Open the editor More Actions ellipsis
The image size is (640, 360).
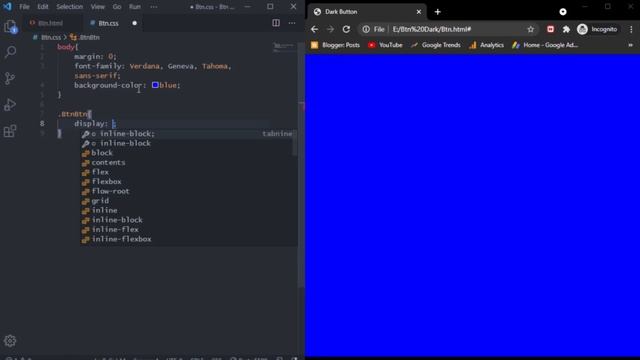pyautogui.click(x=292, y=23)
